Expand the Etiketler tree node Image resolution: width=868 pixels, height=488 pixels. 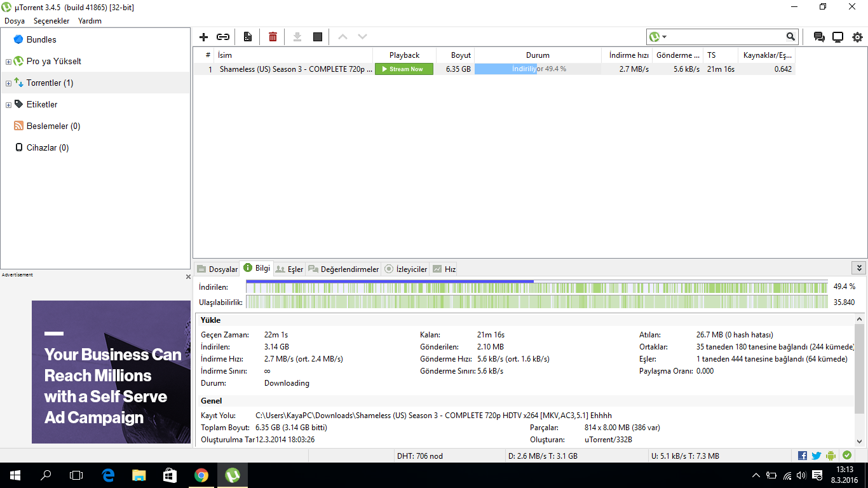click(8, 105)
